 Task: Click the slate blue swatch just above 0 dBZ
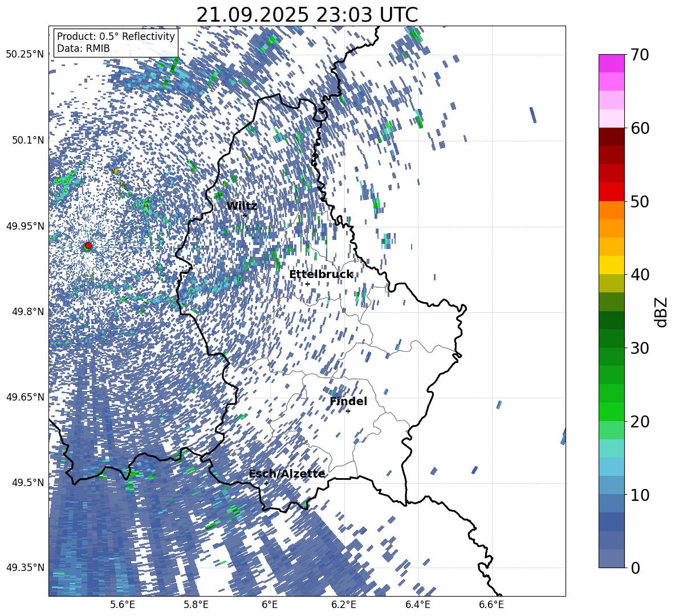click(x=611, y=558)
